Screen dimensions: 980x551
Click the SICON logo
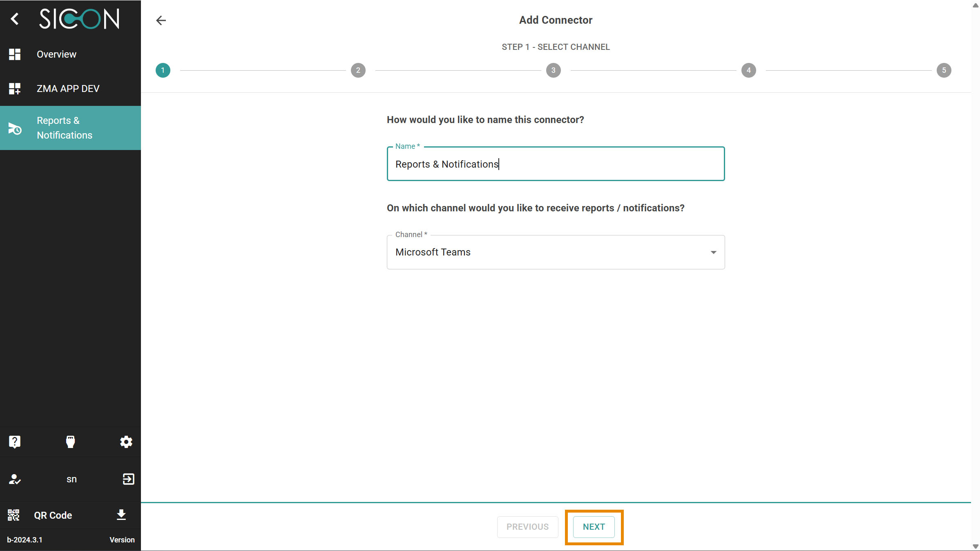(x=79, y=19)
